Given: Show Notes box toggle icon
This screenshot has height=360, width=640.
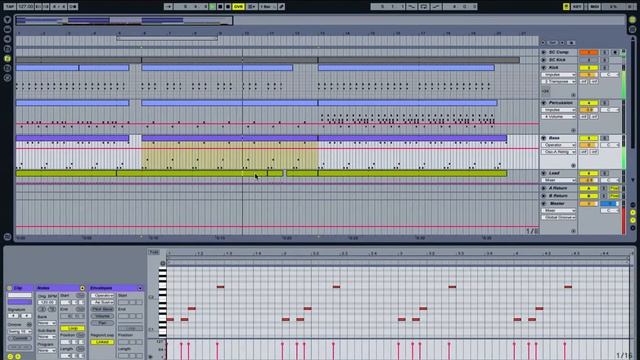Looking at the screenshot, I should pyautogui.click(x=82, y=288).
